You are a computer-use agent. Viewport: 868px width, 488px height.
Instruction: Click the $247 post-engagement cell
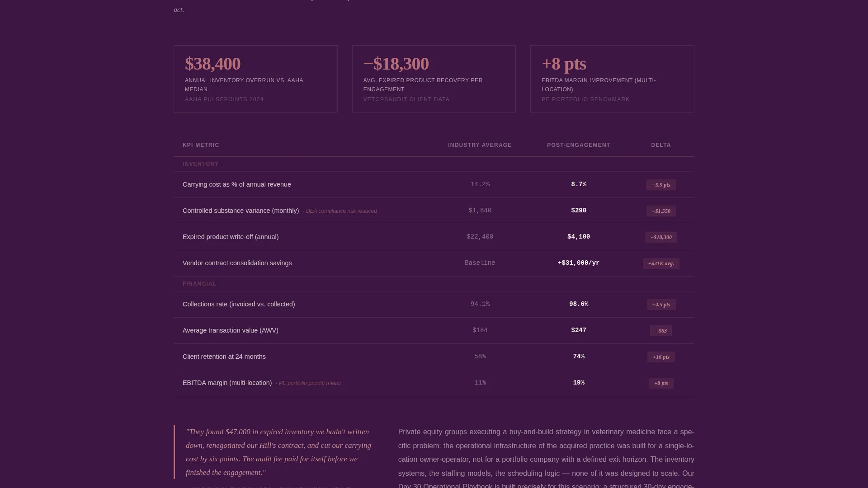(x=579, y=330)
